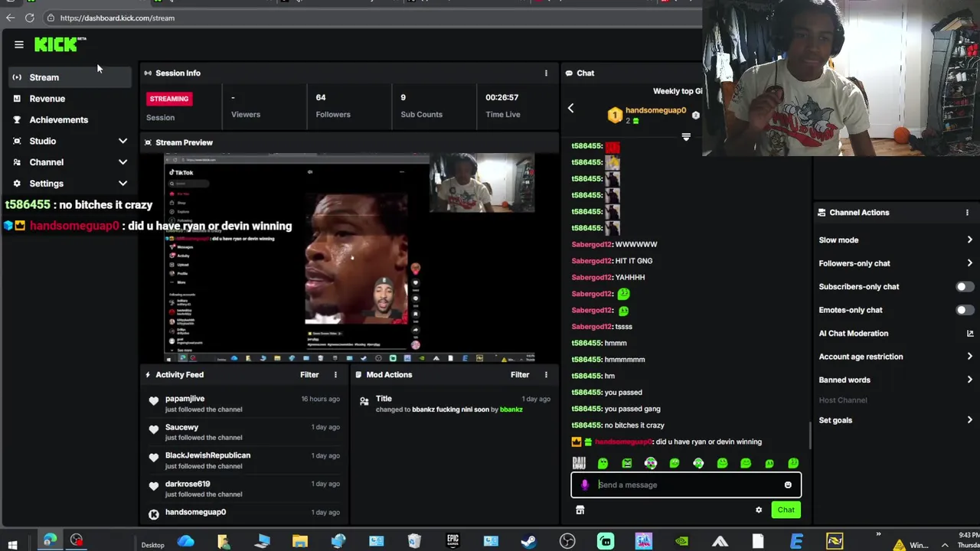This screenshot has height=551, width=980.
Task: Open the hamburger menu beside Kick logo
Action: click(x=19, y=44)
